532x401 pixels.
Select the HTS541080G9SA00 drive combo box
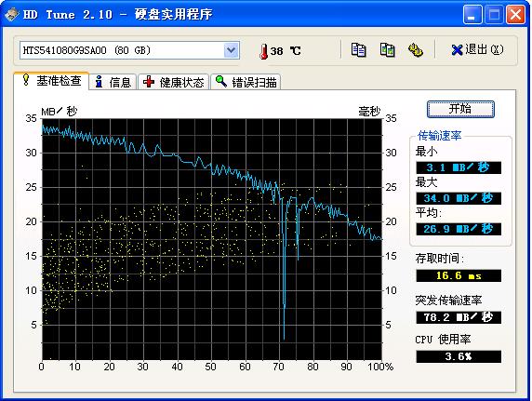[129, 50]
